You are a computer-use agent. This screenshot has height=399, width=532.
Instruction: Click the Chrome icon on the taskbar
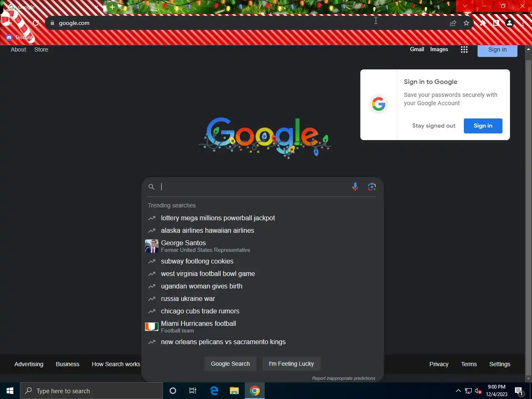point(255,391)
